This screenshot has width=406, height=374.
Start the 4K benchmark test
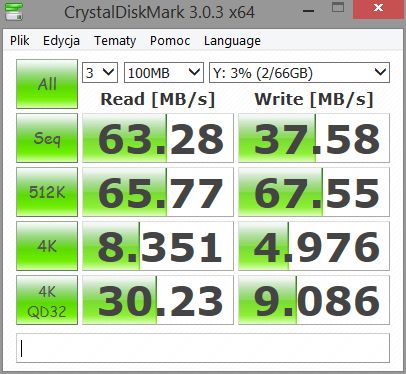tap(47, 246)
